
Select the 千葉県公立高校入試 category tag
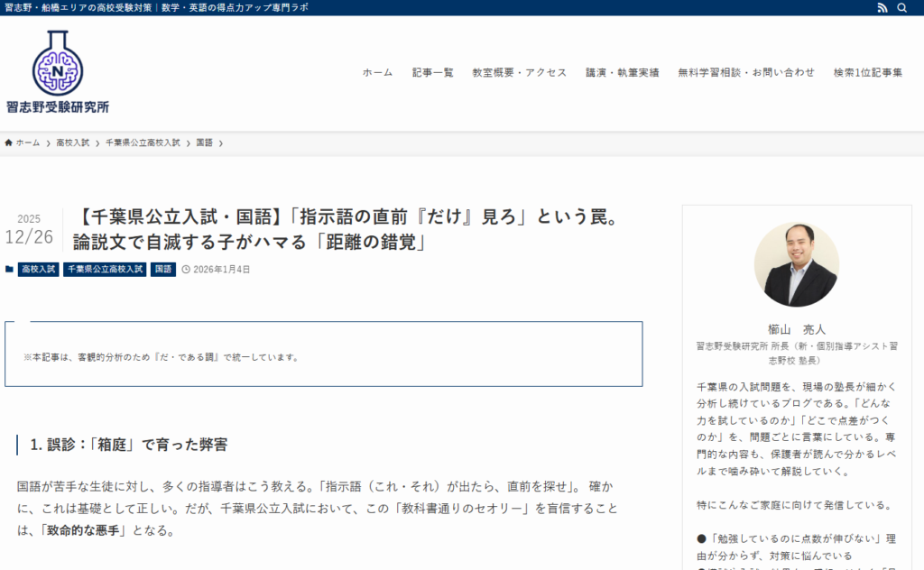pyautogui.click(x=105, y=269)
